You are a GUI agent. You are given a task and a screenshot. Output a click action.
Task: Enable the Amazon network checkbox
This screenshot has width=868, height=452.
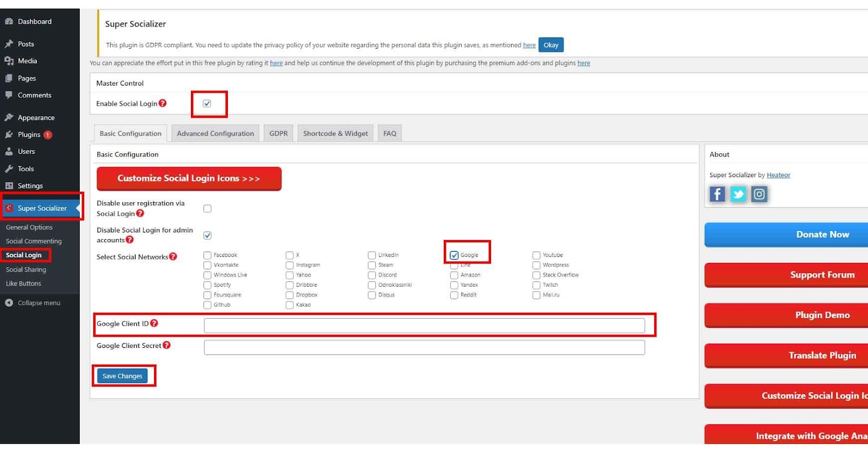click(x=454, y=275)
